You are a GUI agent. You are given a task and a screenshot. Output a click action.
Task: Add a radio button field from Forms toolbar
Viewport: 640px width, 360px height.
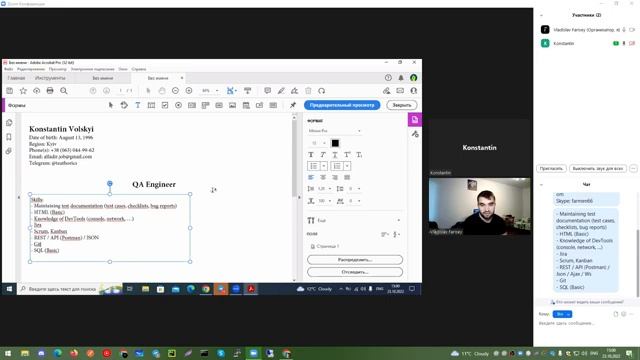178,105
